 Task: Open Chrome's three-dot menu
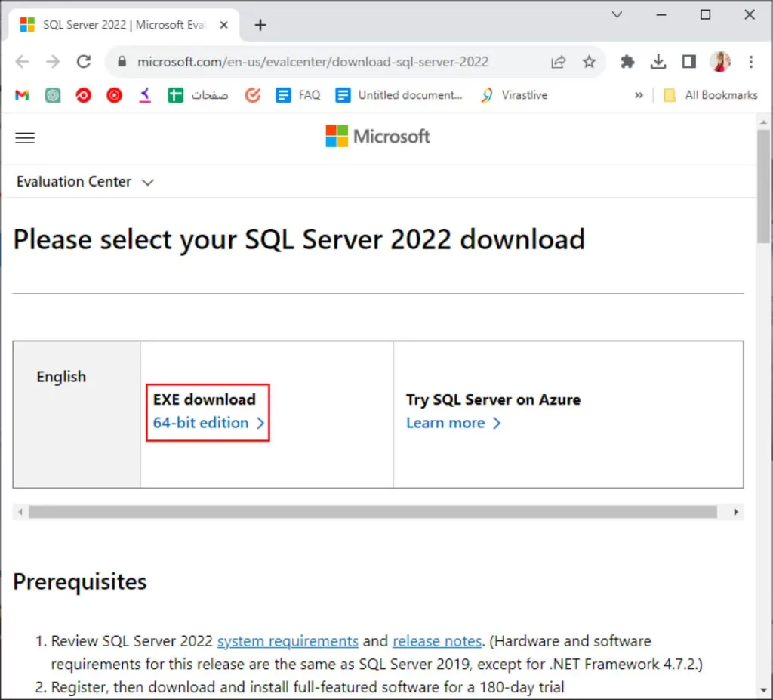tap(751, 62)
